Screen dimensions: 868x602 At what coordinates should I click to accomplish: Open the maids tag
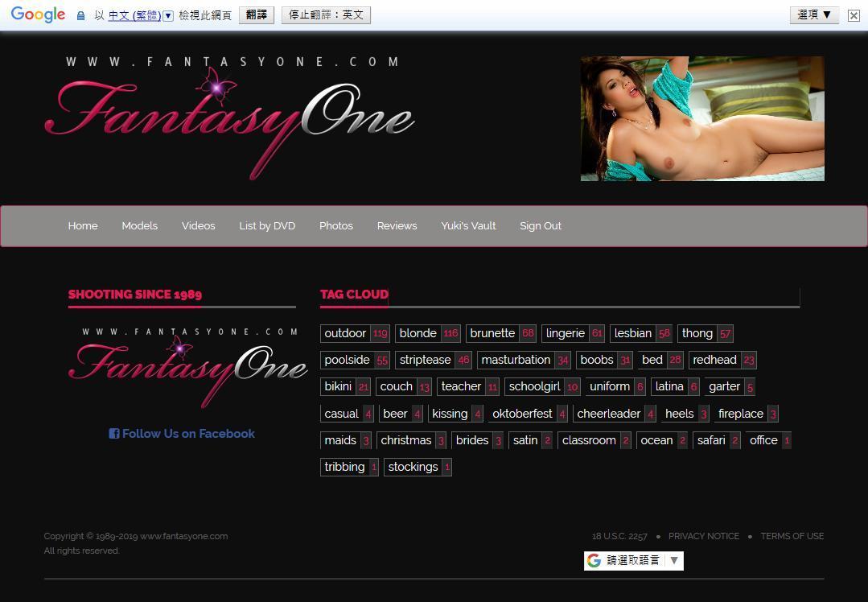(x=346, y=440)
